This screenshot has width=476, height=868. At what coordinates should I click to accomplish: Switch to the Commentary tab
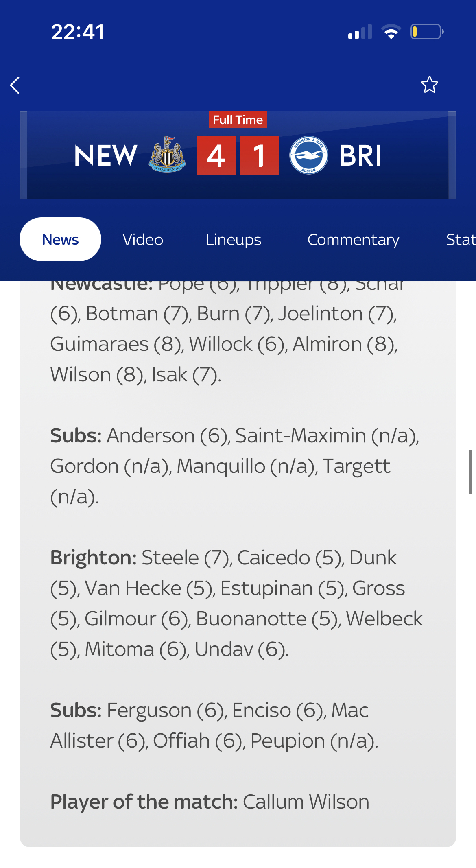click(x=353, y=240)
